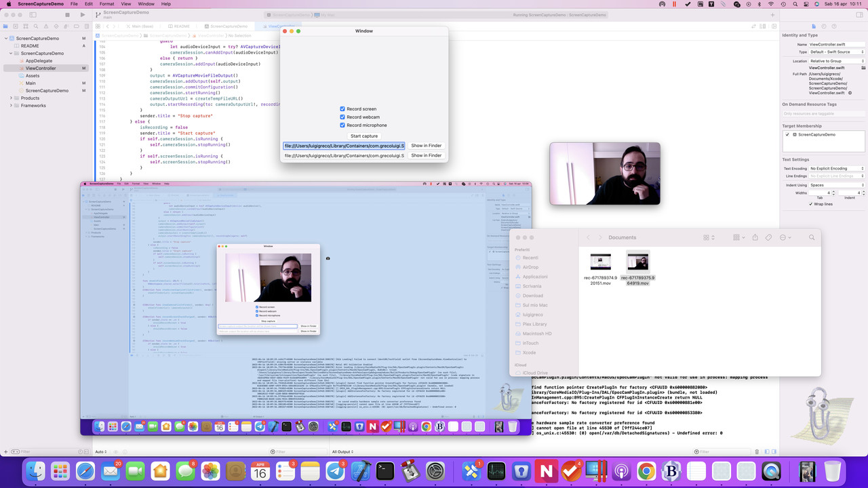Click Show in Finder for second path
The height and width of the screenshot is (488, 868).
coord(427,155)
